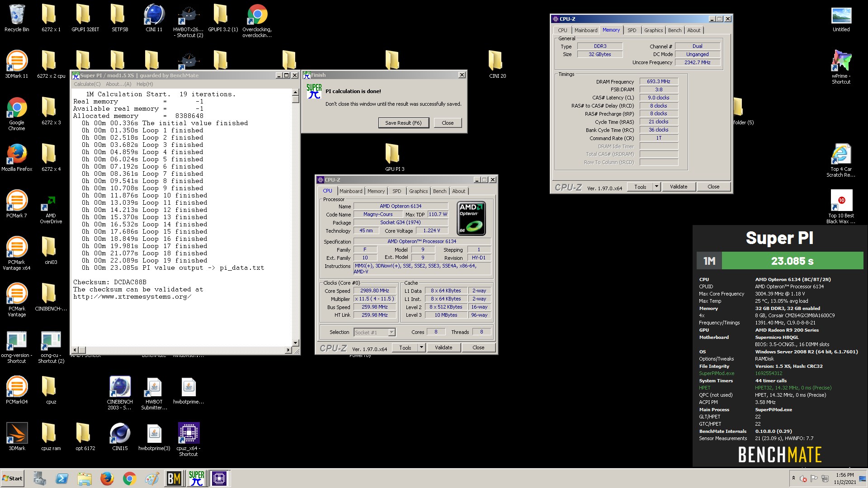The width and height of the screenshot is (868, 488).
Task: Click the AMD Opteron logo in CPU-Z
Action: point(472,218)
